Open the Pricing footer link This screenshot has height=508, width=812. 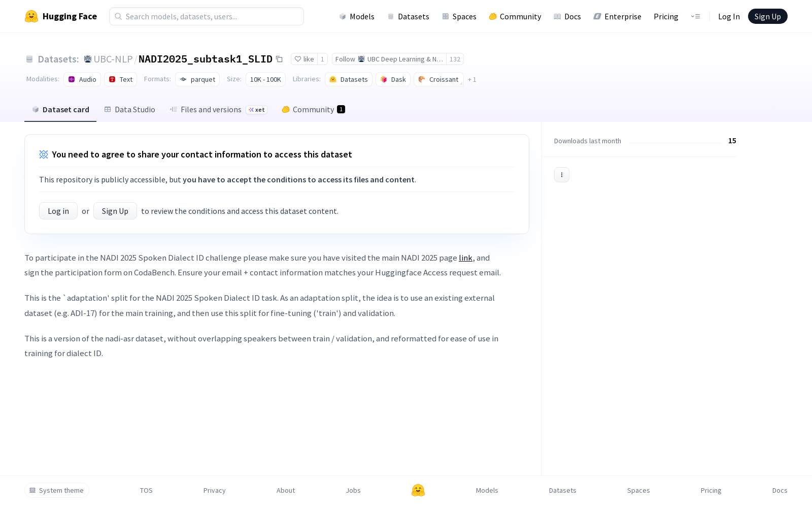click(711, 490)
